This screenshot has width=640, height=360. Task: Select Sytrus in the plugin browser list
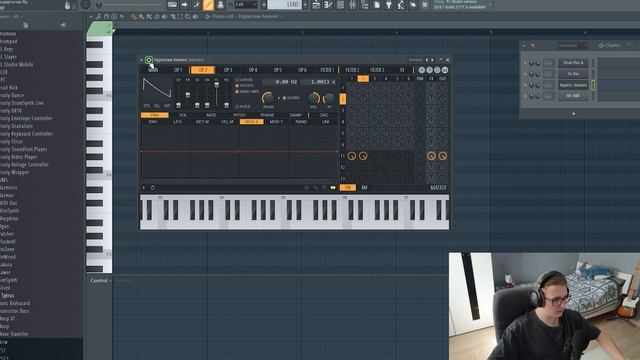(8, 296)
